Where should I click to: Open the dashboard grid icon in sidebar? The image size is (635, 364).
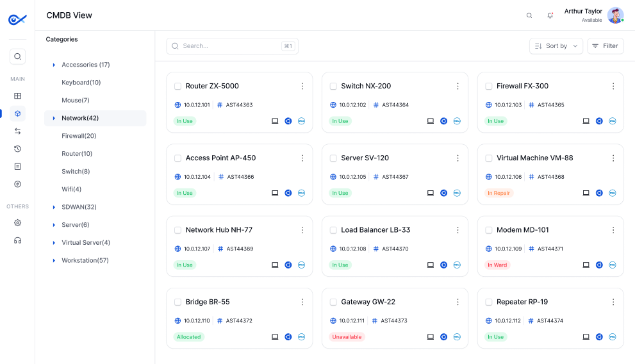[17, 96]
